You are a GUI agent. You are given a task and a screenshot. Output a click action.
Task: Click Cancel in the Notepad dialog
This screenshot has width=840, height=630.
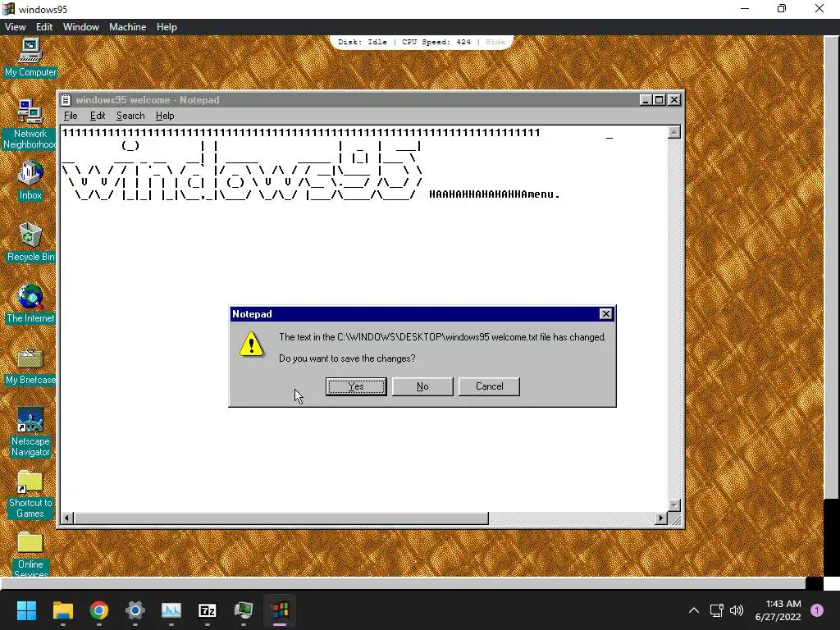(x=489, y=386)
